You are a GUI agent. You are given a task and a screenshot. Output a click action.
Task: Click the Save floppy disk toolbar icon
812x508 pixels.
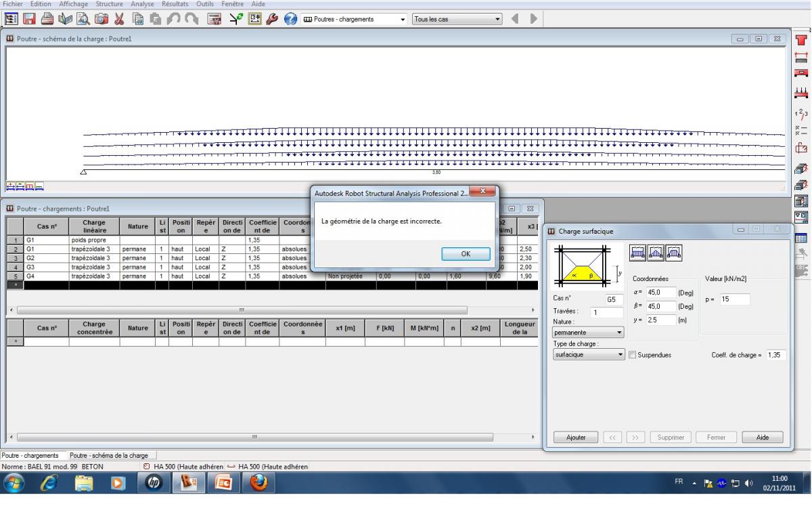[30, 20]
